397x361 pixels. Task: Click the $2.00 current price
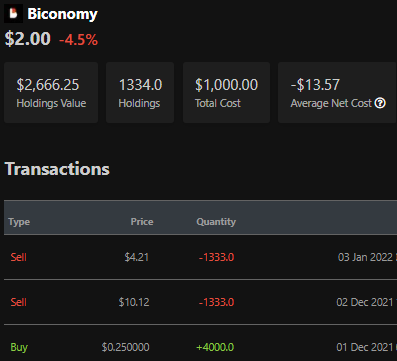28,39
